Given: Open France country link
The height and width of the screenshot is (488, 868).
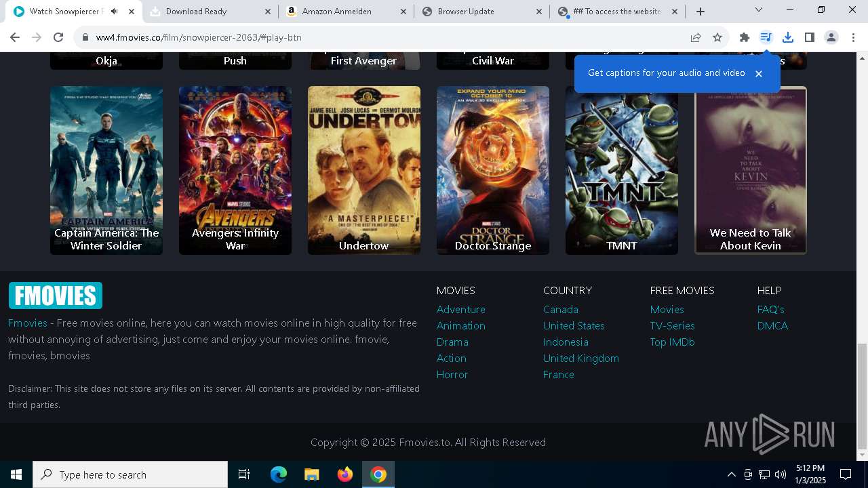Looking at the screenshot, I should tap(559, 374).
